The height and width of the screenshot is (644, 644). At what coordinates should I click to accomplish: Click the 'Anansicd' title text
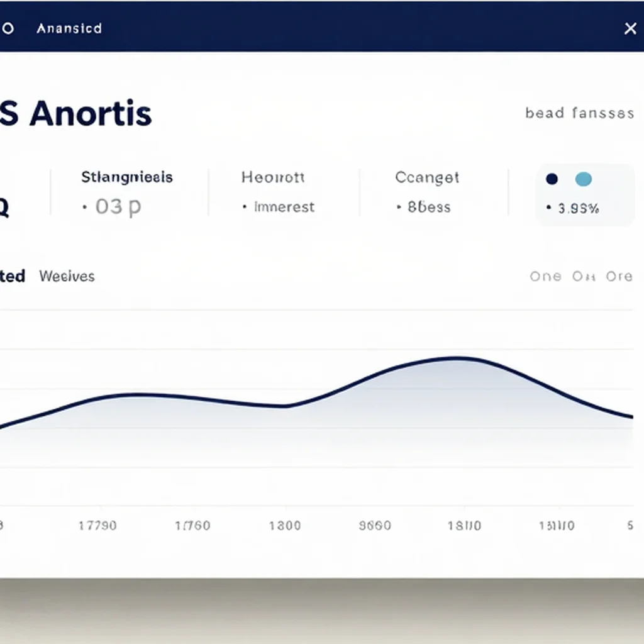point(69,28)
